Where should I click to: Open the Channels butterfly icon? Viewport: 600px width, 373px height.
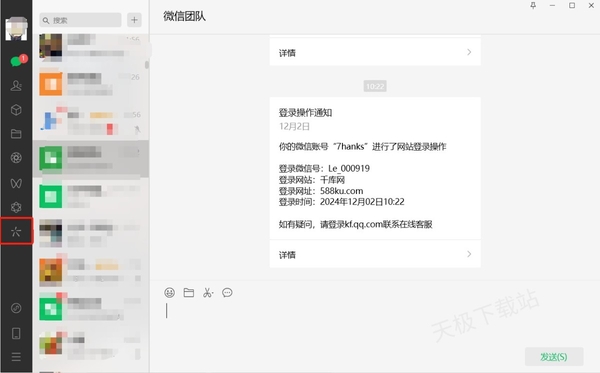point(16,183)
